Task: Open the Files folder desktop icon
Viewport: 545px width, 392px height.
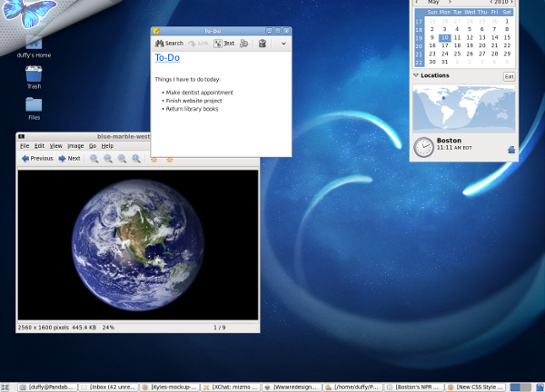Action: pos(34,108)
